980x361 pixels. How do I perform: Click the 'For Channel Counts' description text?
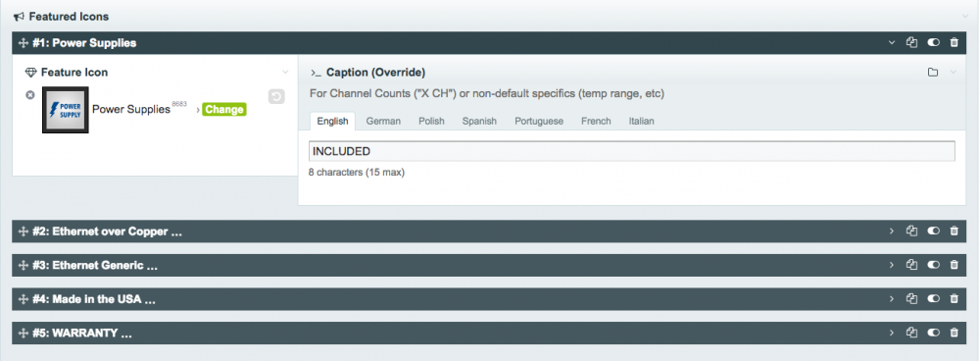487,94
